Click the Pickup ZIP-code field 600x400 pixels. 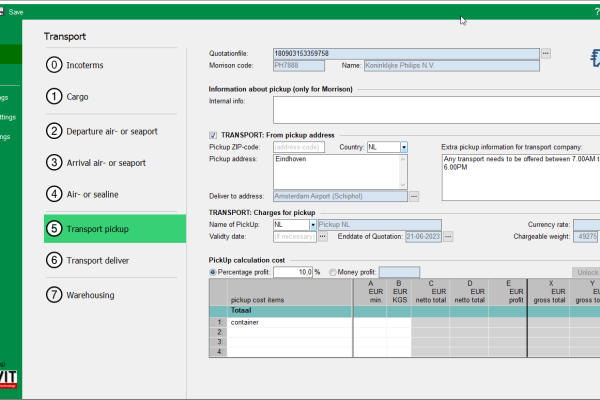coord(299,147)
